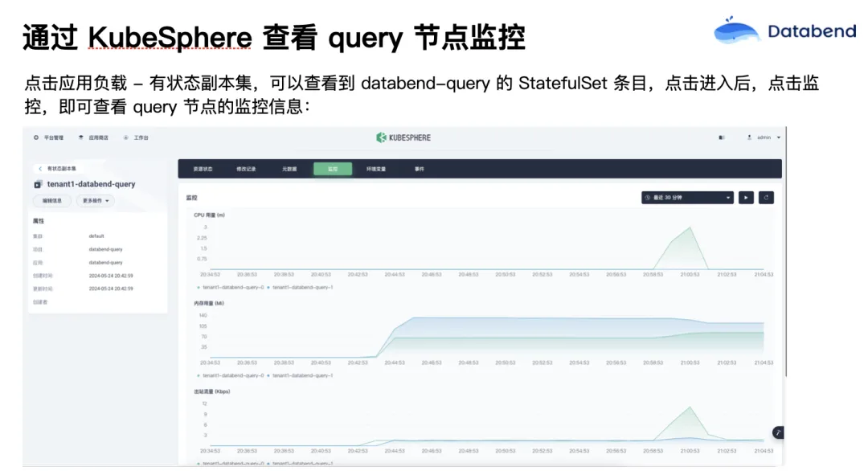The height and width of the screenshot is (471, 868).
Task: Click the docs icon beside admin
Action: 721,137
